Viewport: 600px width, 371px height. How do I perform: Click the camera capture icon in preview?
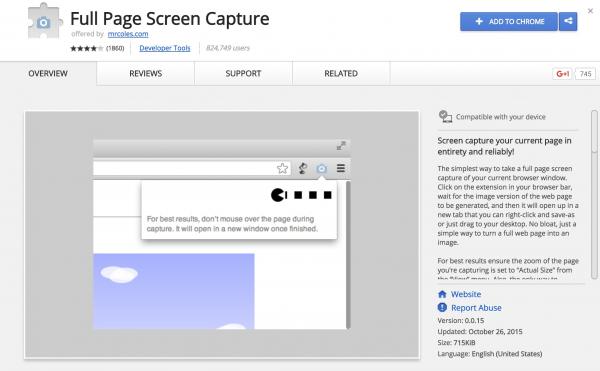(x=322, y=168)
